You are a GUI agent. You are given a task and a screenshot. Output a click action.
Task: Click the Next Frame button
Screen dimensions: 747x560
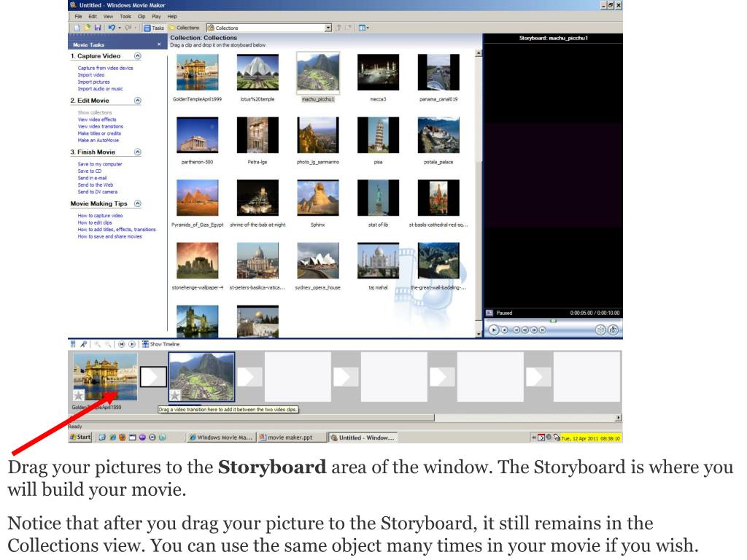click(x=534, y=330)
